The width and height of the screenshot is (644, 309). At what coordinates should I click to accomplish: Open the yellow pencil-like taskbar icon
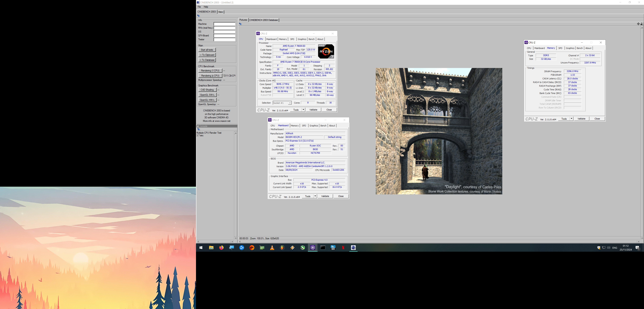pyautogui.click(x=292, y=248)
